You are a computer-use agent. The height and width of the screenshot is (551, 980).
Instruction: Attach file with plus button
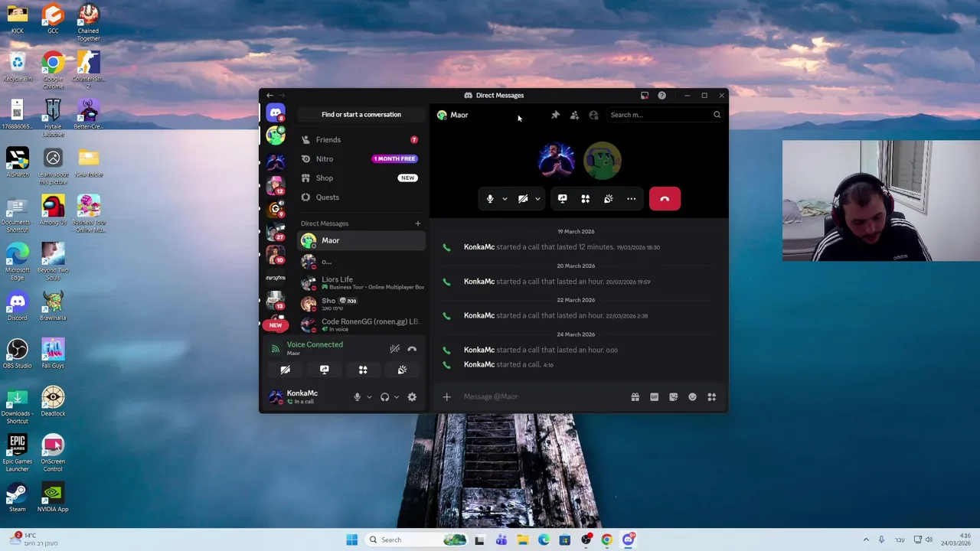447,396
